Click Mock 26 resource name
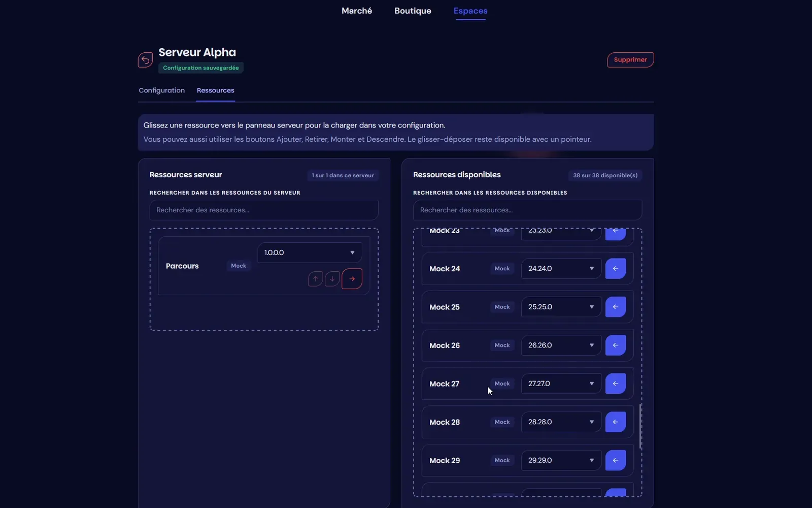The image size is (812, 508). tap(445, 345)
